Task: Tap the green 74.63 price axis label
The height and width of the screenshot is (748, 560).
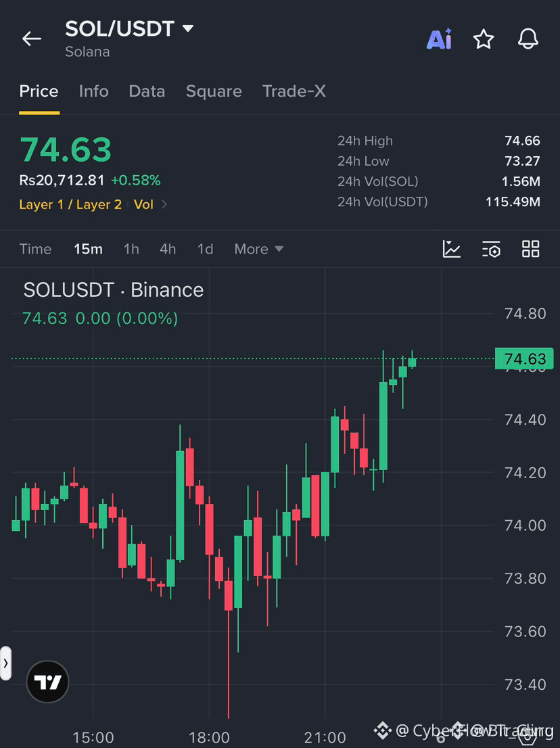Action: 524,358
